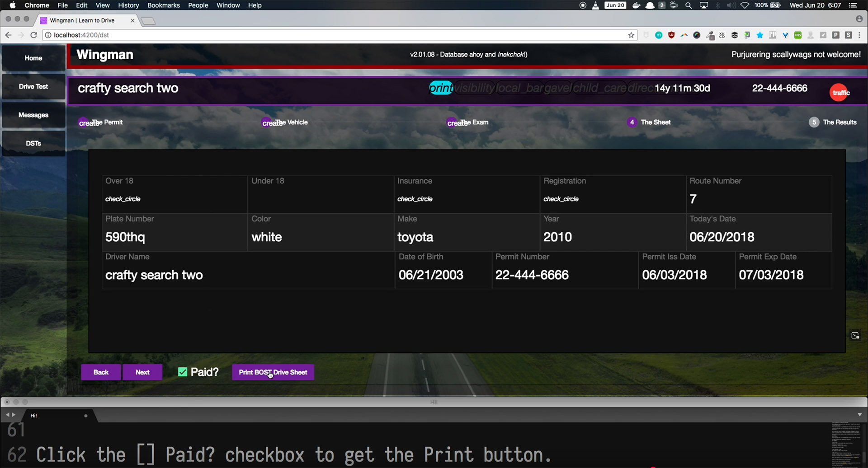Click the red traffic floating button
868x468 pixels.
[840, 93]
